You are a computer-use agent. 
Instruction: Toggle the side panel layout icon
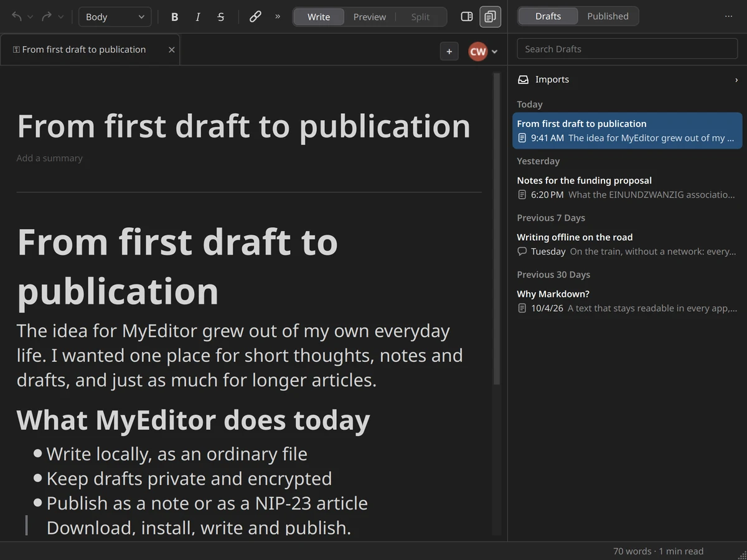tap(467, 17)
